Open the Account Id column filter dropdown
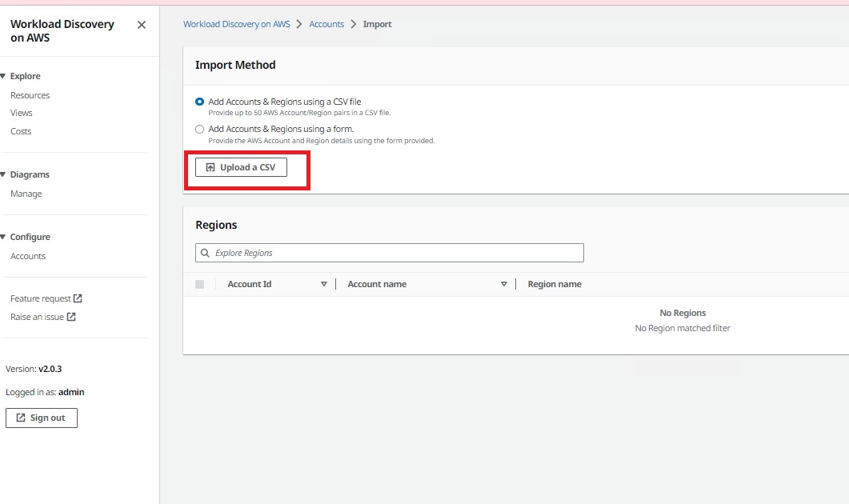 [323, 283]
